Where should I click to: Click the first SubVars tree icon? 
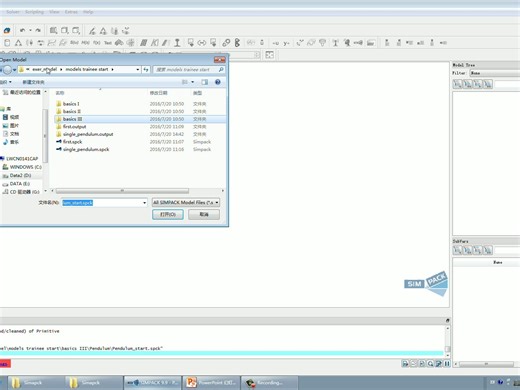coord(457,250)
